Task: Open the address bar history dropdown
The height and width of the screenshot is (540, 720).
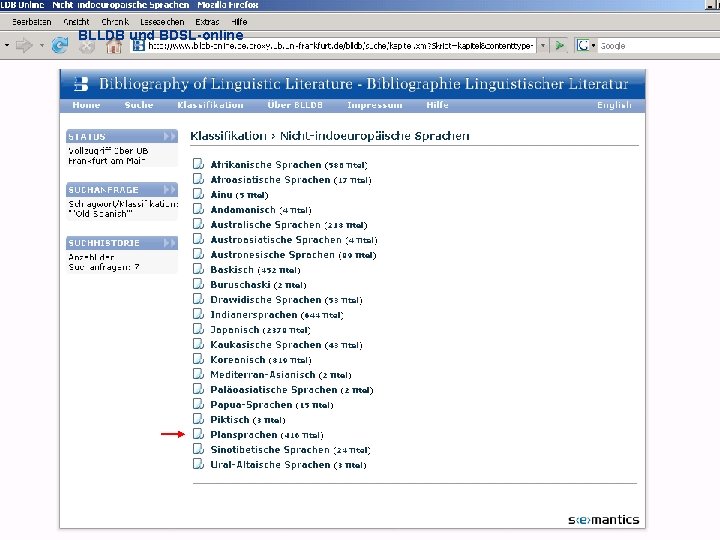Action: point(543,45)
